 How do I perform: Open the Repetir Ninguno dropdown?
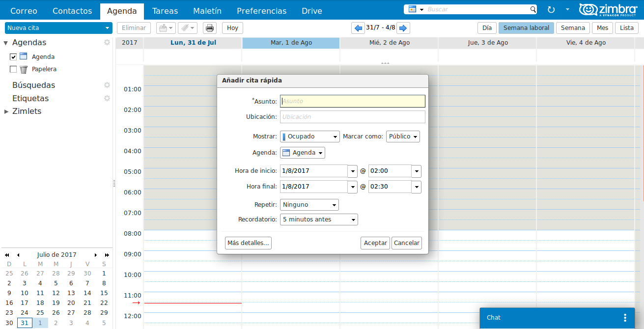click(x=309, y=205)
